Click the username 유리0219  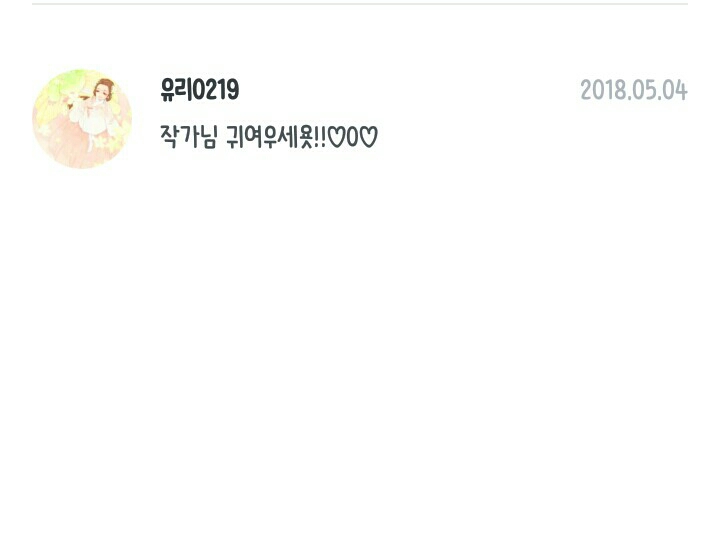pos(200,90)
